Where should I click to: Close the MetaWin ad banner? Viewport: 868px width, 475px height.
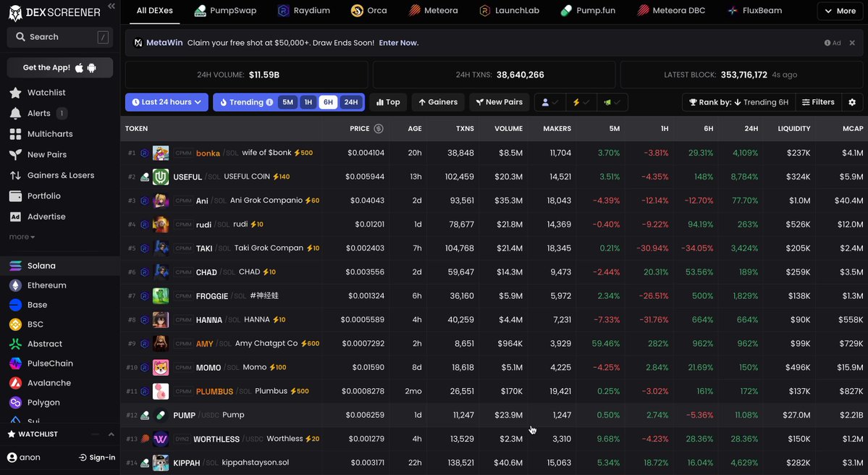(x=852, y=43)
